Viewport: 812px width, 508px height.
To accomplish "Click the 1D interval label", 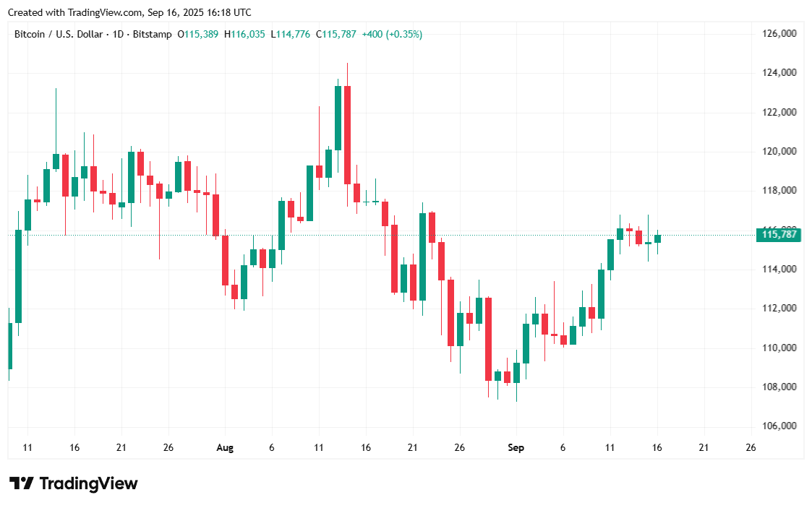I will 119,34.
